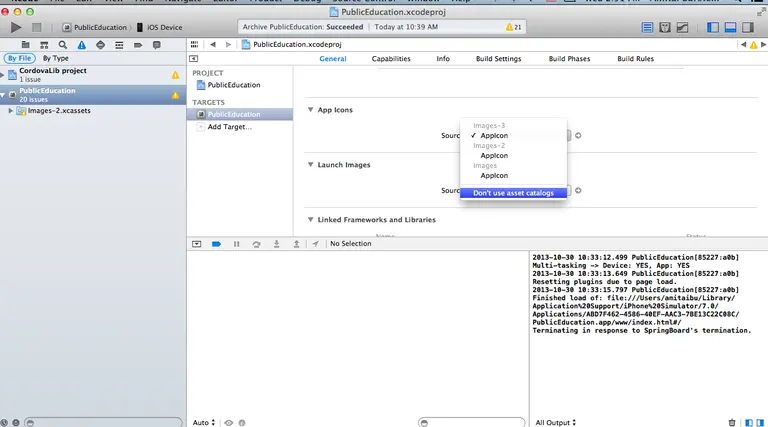Select the By Type filter
The height and width of the screenshot is (427, 768).
[x=56, y=58]
